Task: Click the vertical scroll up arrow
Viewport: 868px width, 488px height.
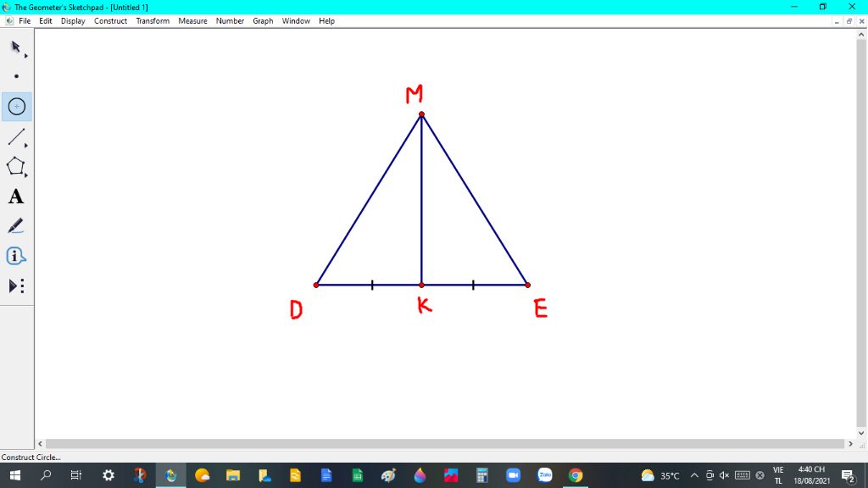Action: coord(861,34)
